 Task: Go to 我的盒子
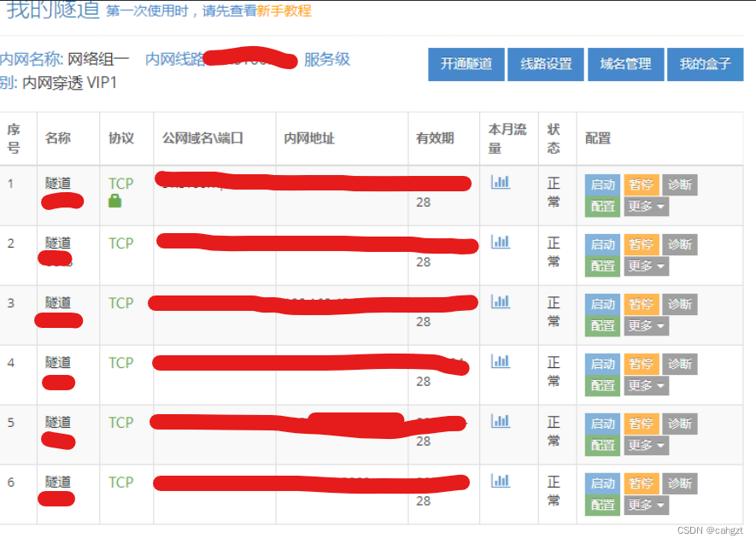pos(706,64)
